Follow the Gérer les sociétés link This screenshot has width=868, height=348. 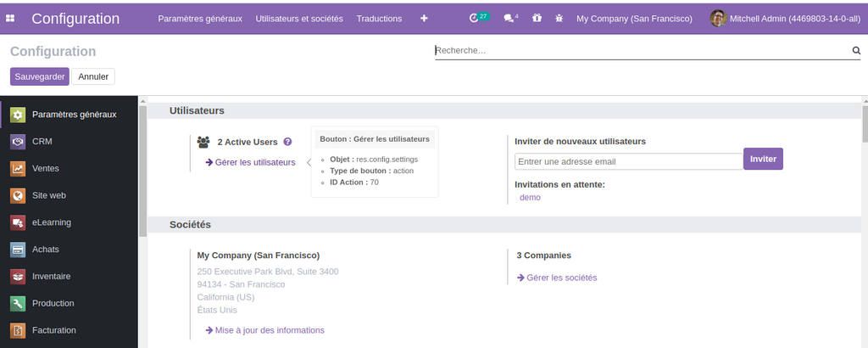(561, 278)
